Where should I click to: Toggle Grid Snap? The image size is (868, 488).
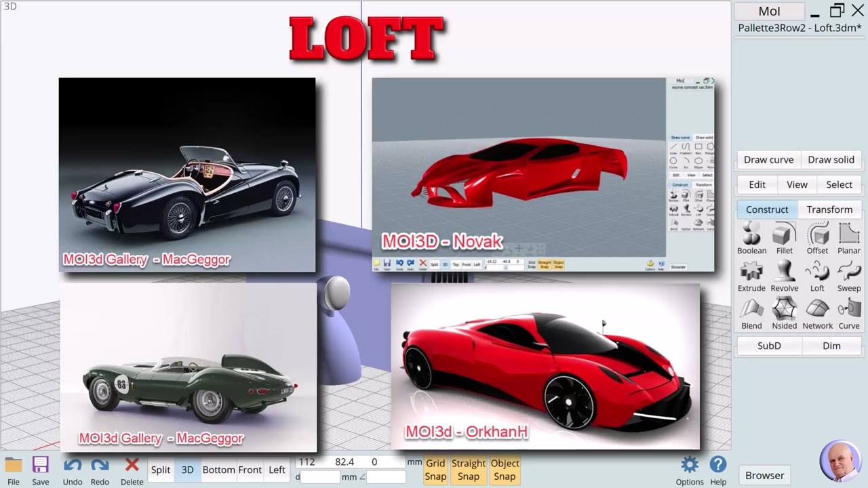pos(435,470)
